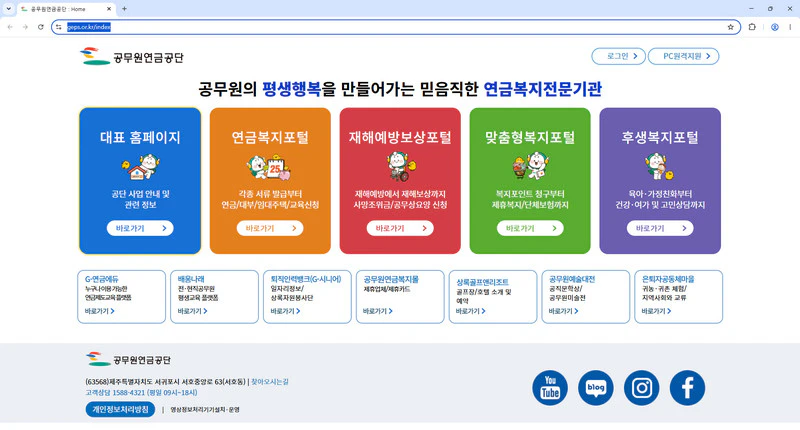Open the Instagram social icon

tap(641, 388)
